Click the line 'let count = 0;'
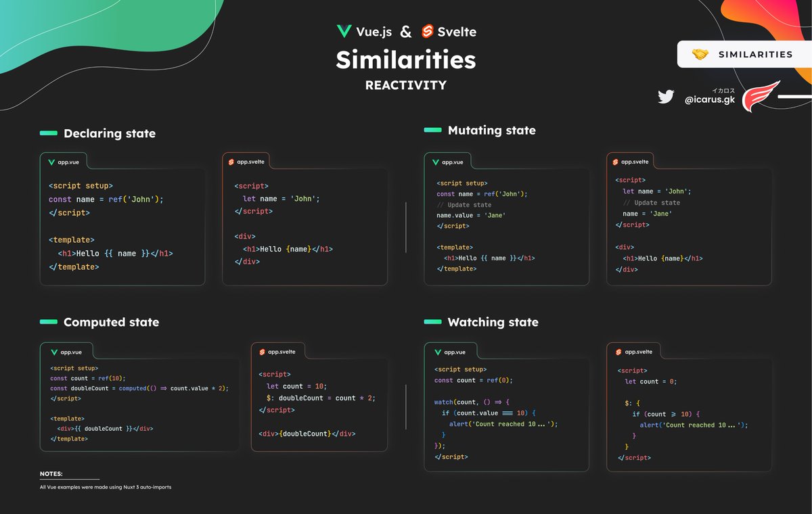Viewport: 812px width, 514px height. [x=650, y=381]
